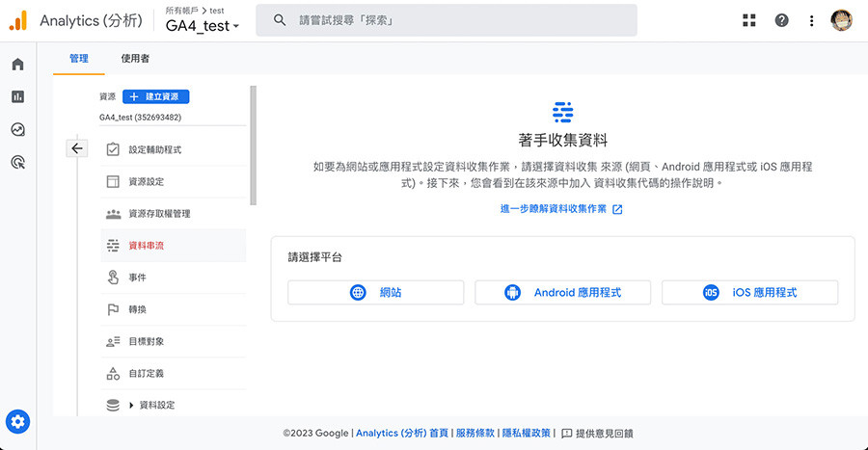868x450 pixels.
Task: Click the 資料設定 database icon
Action: 113,406
